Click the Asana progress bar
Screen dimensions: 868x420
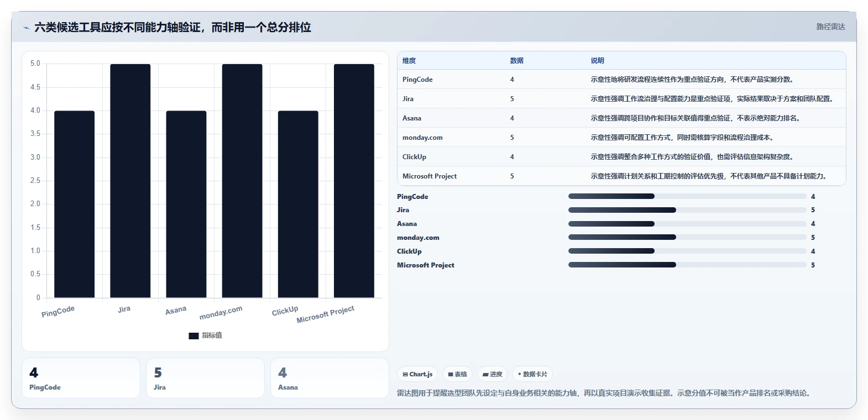[687, 224]
